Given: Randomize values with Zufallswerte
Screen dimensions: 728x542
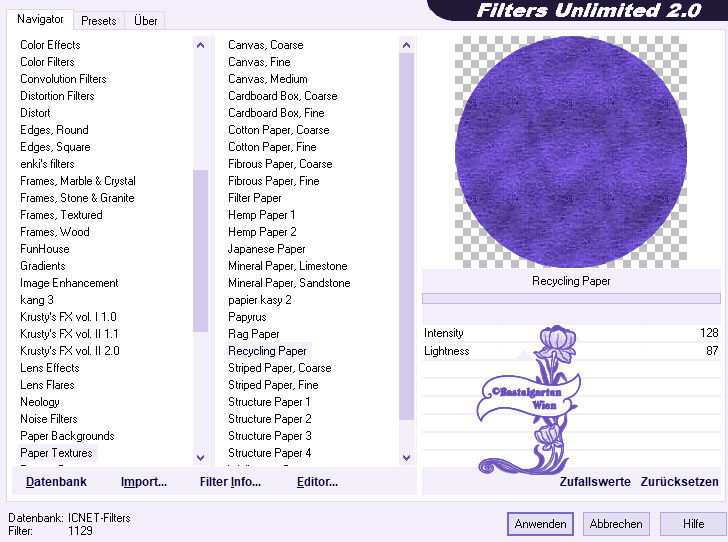Looking at the screenshot, I should 595,482.
